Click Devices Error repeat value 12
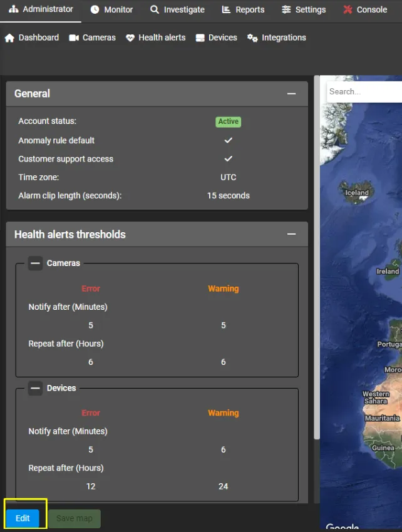This screenshot has width=402, height=532. [91, 486]
